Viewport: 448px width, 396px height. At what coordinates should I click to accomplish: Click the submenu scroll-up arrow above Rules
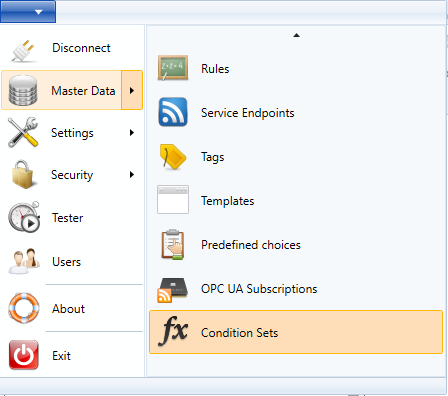[x=296, y=35]
